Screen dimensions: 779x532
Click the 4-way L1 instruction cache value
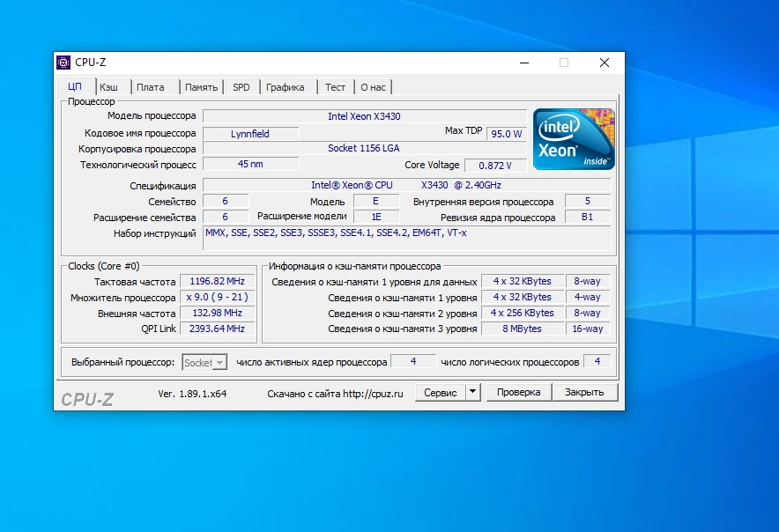point(588,297)
